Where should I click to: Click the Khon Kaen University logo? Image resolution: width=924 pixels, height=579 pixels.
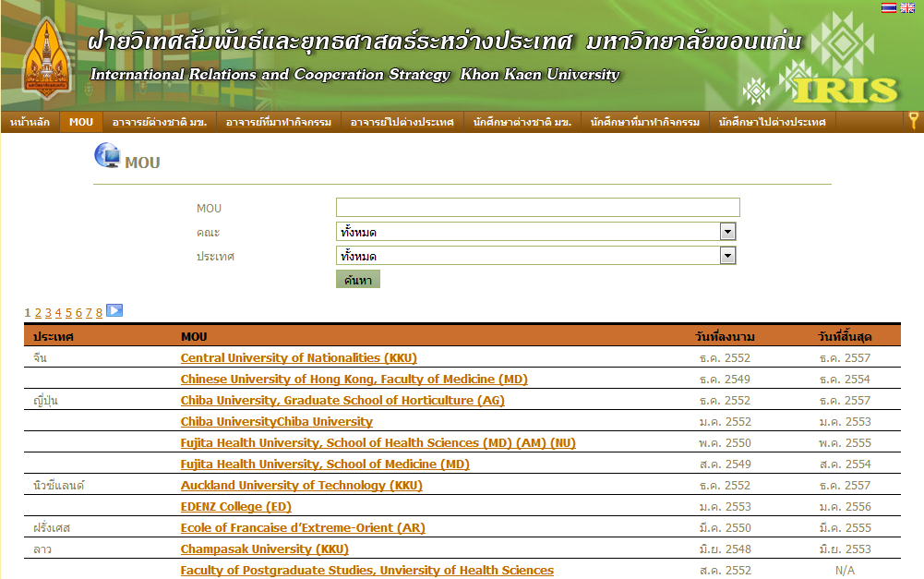[48, 58]
